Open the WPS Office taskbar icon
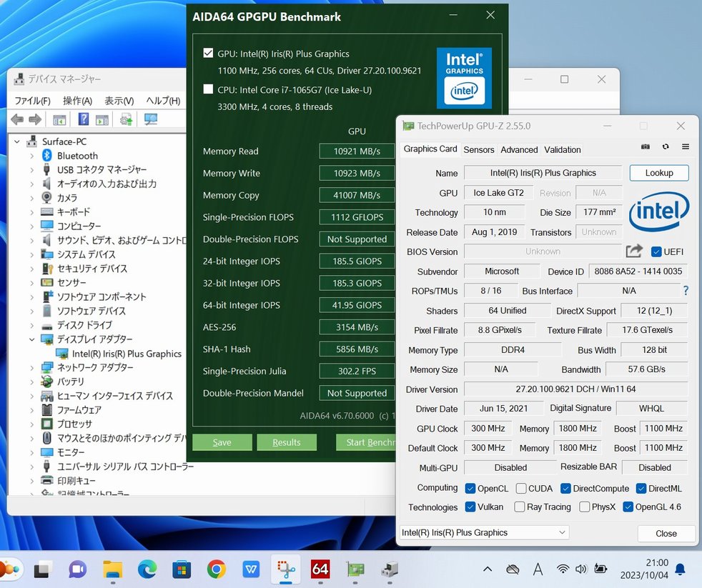 point(251,569)
